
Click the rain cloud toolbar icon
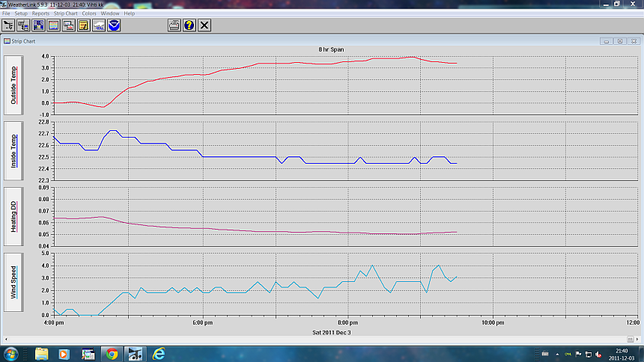99,25
